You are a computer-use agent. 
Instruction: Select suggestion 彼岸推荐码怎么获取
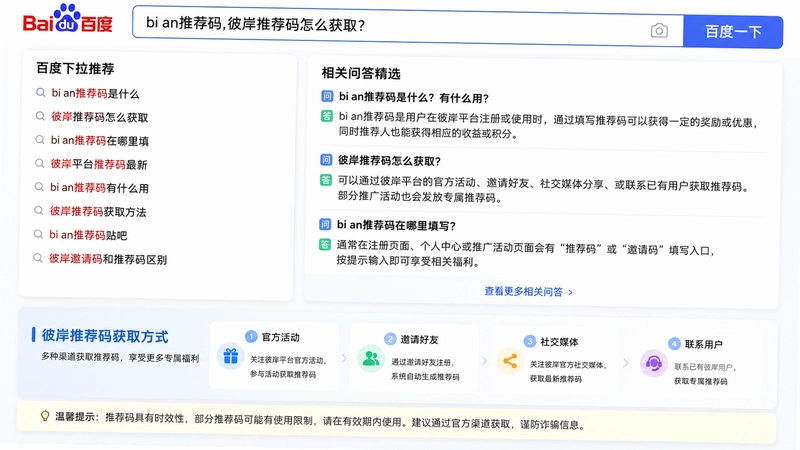tap(99, 117)
